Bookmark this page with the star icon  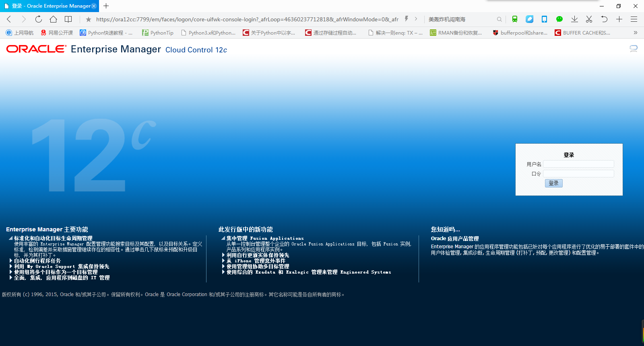tap(89, 19)
